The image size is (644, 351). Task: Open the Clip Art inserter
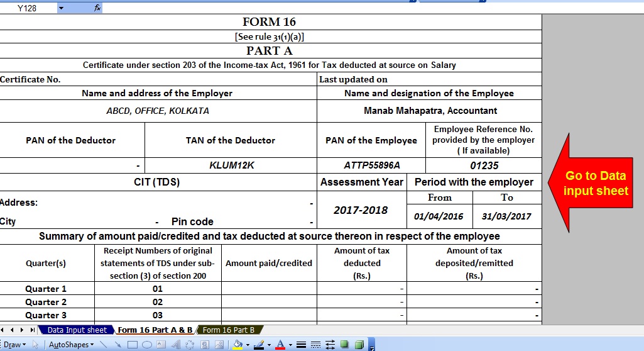pyautogui.click(x=205, y=345)
